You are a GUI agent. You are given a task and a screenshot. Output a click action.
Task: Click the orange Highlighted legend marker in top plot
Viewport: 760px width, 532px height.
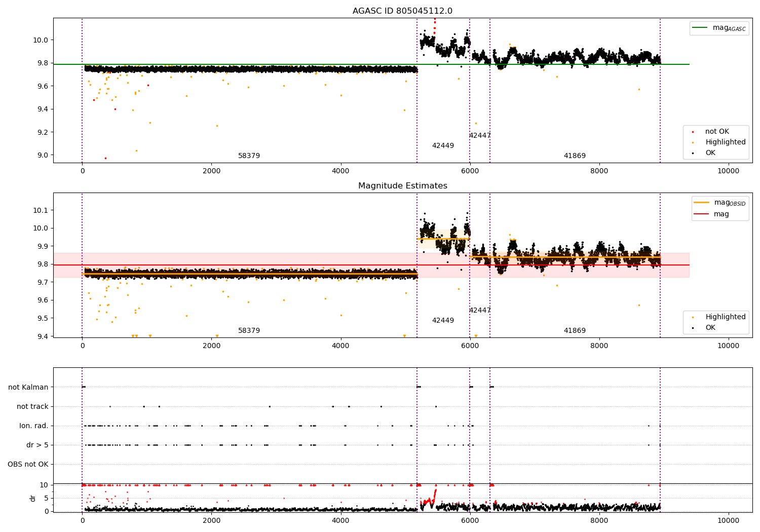(693, 142)
